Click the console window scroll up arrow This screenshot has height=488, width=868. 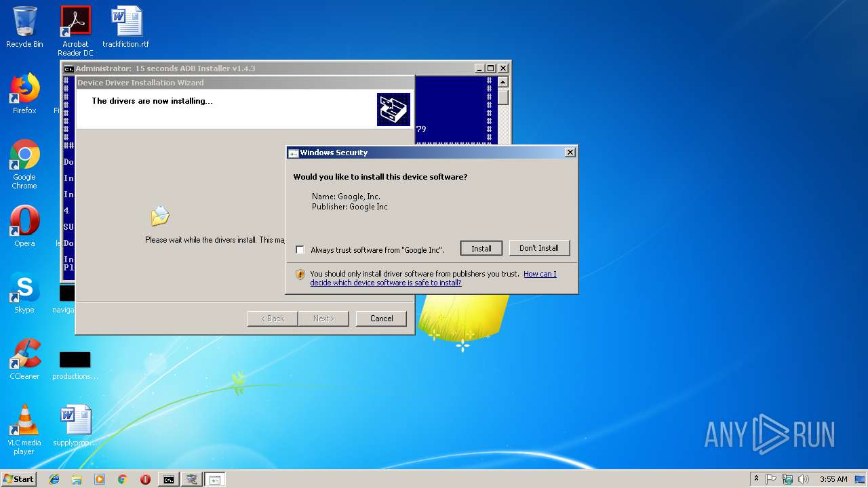pyautogui.click(x=502, y=82)
